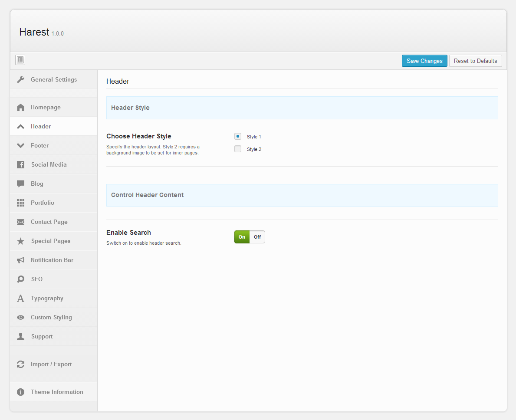Click the envelope icon for Contact Page
This screenshot has height=420, width=516.
point(20,222)
